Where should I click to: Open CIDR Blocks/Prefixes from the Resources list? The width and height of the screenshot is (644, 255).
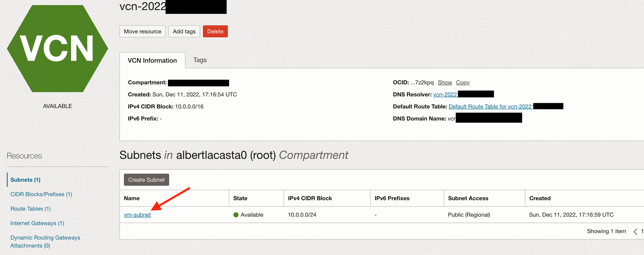coord(41,194)
